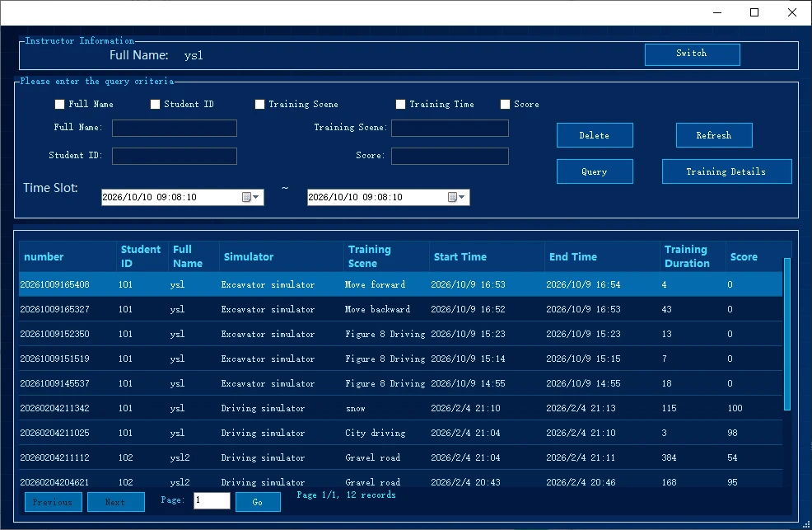812x530 pixels.
Task: Tick the Training Time checkbox
Action: (400, 104)
